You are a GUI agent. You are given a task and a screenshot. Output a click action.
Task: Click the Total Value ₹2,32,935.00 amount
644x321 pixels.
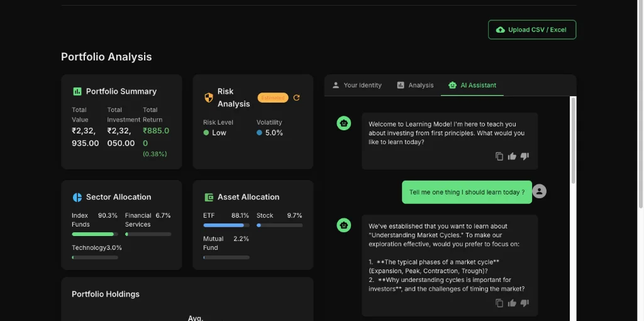coord(86,137)
